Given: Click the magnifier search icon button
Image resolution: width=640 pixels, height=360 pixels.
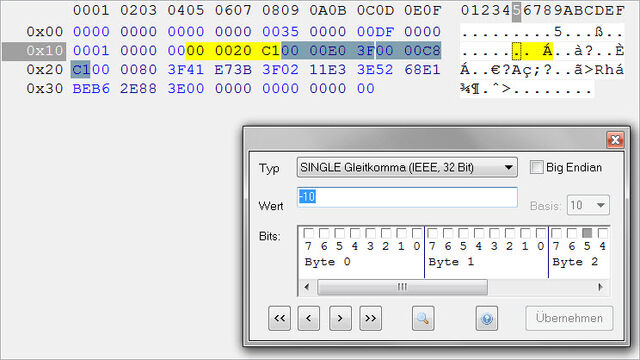Looking at the screenshot, I should tap(423, 318).
